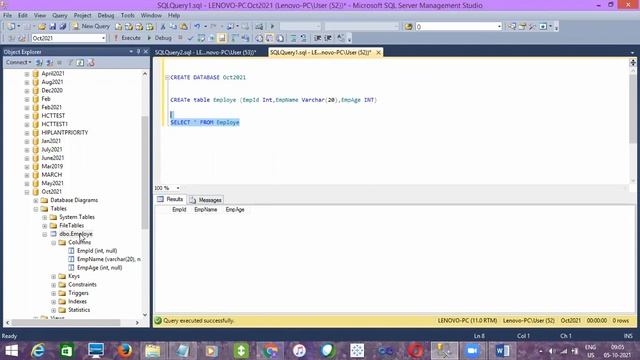This screenshot has height=360, width=640.
Task: Switch to SQLQuery2.sql tab
Action: click(205, 52)
